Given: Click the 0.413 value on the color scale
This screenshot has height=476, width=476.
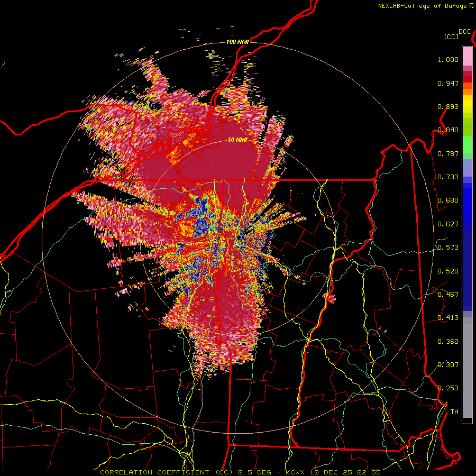Looking at the screenshot, I should 448,318.
